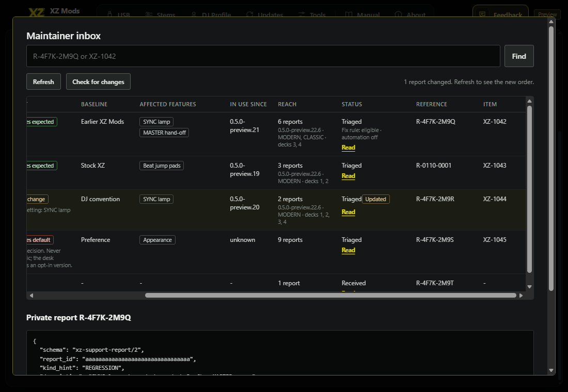Click the SYNC lamp tag in the XZ-1042 row
The height and width of the screenshot is (392, 568).
[x=156, y=122]
